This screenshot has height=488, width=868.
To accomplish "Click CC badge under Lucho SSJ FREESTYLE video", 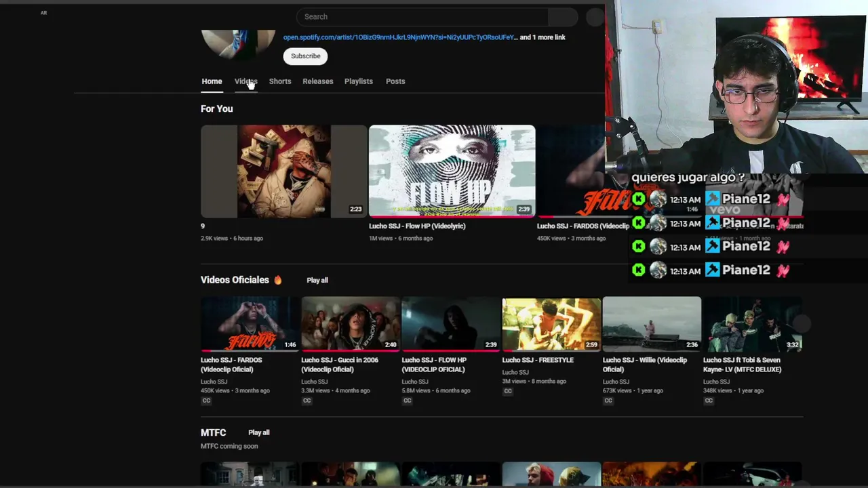I will (x=507, y=391).
